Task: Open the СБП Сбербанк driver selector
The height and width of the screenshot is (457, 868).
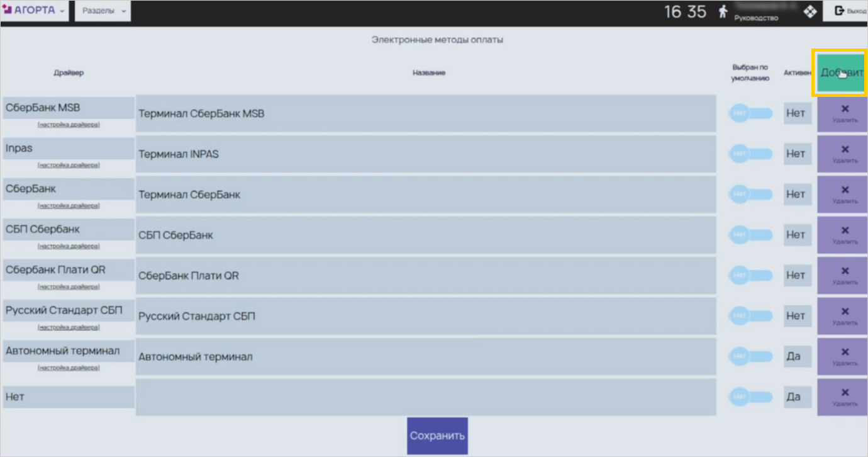Action: point(69,229)
